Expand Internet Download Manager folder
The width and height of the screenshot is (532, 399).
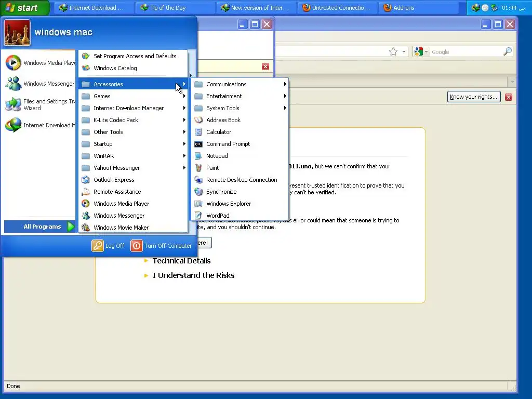(x=133, y=108)
